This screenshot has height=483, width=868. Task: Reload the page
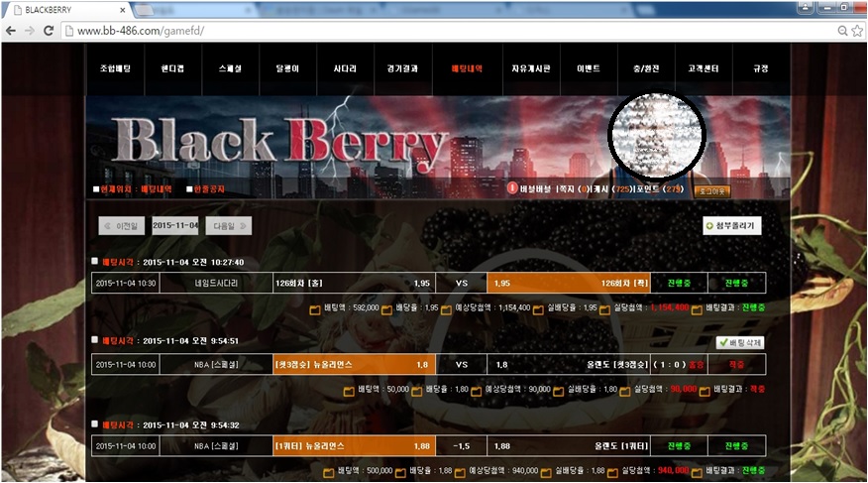(x=49, y=31)
